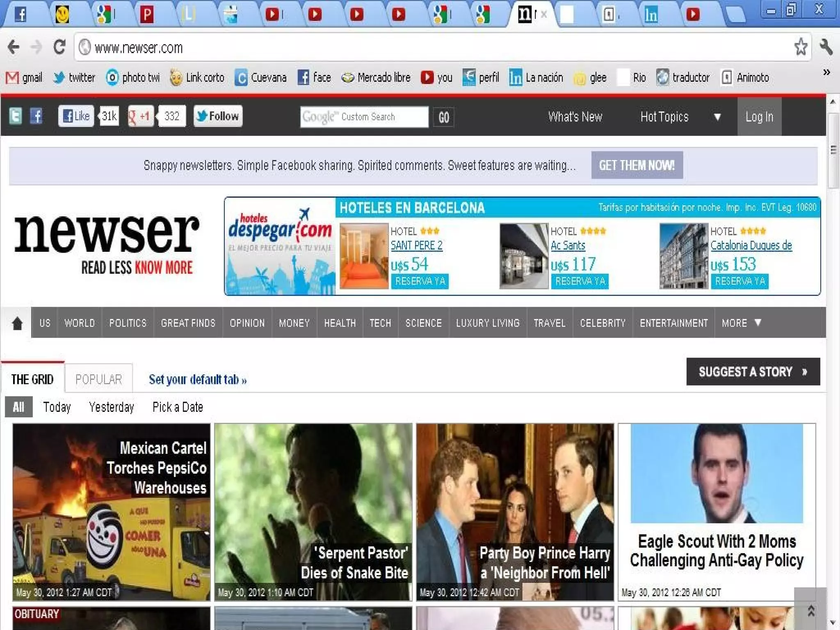Open the traductor bookmark
Screen dimensions: 840x630
[x=683, y=78]
